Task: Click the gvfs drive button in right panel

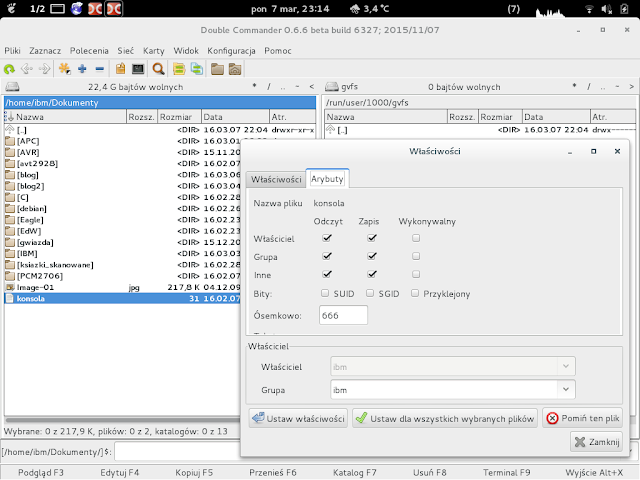Action: 342,87
